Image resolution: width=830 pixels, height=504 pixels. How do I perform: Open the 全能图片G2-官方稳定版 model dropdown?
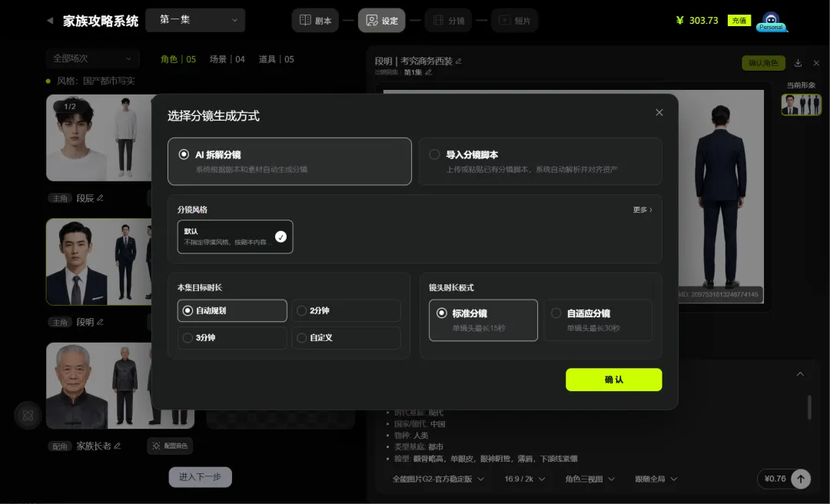438,479
